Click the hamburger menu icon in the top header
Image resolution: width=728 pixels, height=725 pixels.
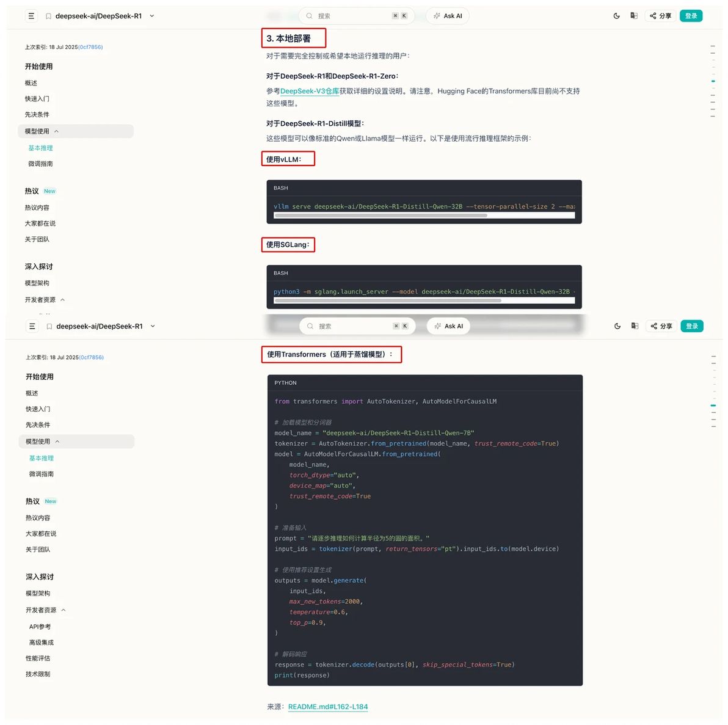click(31, 16)
